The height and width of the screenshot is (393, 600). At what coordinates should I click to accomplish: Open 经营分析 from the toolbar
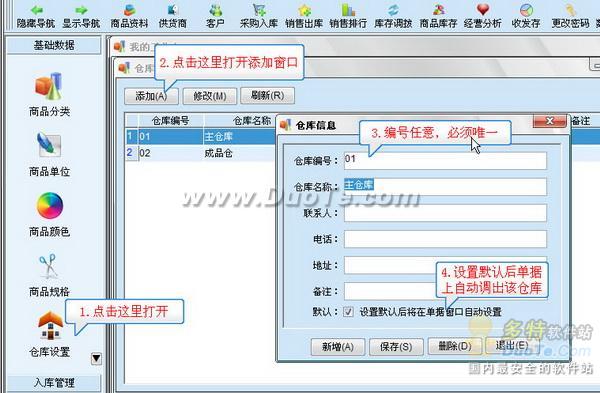(x=483, y=16)
